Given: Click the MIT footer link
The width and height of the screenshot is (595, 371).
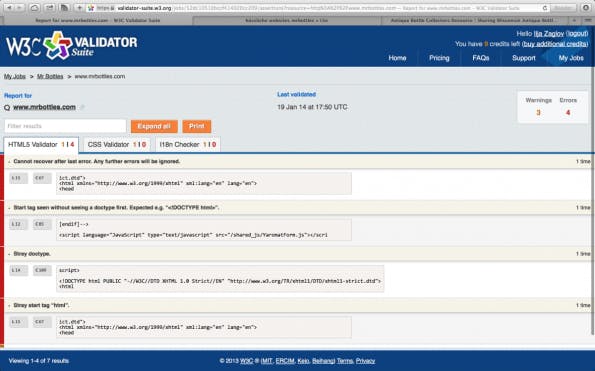Looking at the screenshot, I should click(267, 361).
